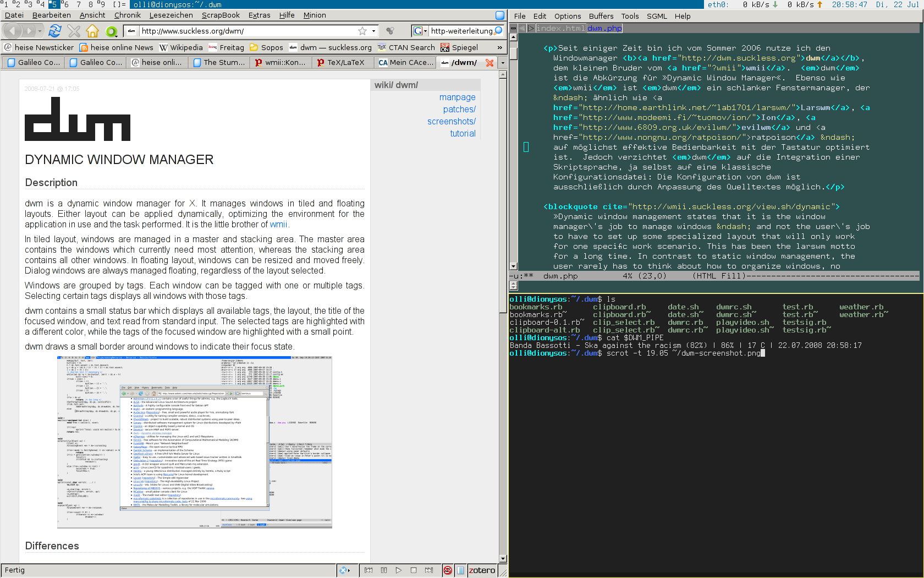This screenshot has width=924, height=578.
Task: Close the /dwm/ tab
Action: point(490,63)
